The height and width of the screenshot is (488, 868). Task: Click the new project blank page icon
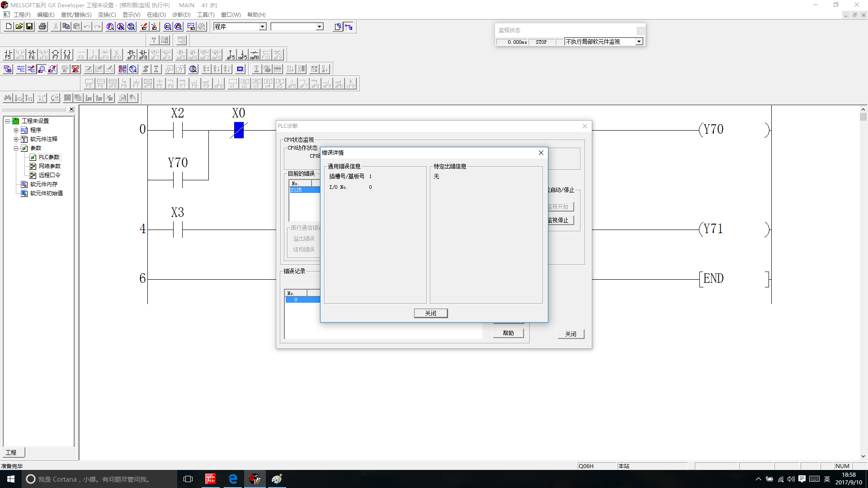(x=9, y=27)
